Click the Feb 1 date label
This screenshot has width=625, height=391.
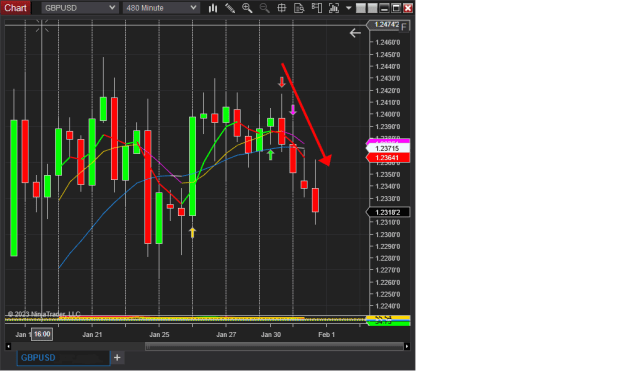pos(326,334)
